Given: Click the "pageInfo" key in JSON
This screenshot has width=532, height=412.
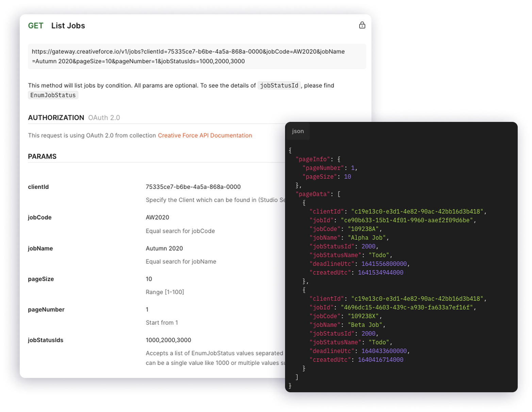Looking at the screenshot, I should click(313, 159).
